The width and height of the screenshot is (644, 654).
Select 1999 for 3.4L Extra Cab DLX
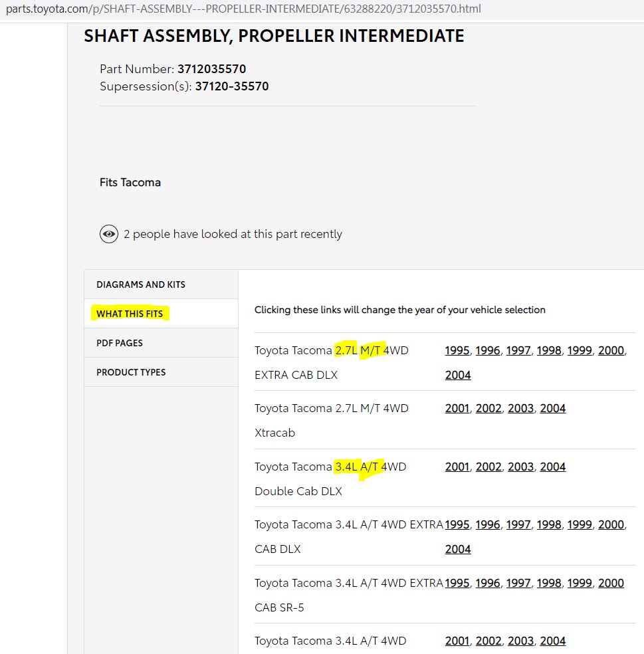pyautogui.click(x=580, y=524)
